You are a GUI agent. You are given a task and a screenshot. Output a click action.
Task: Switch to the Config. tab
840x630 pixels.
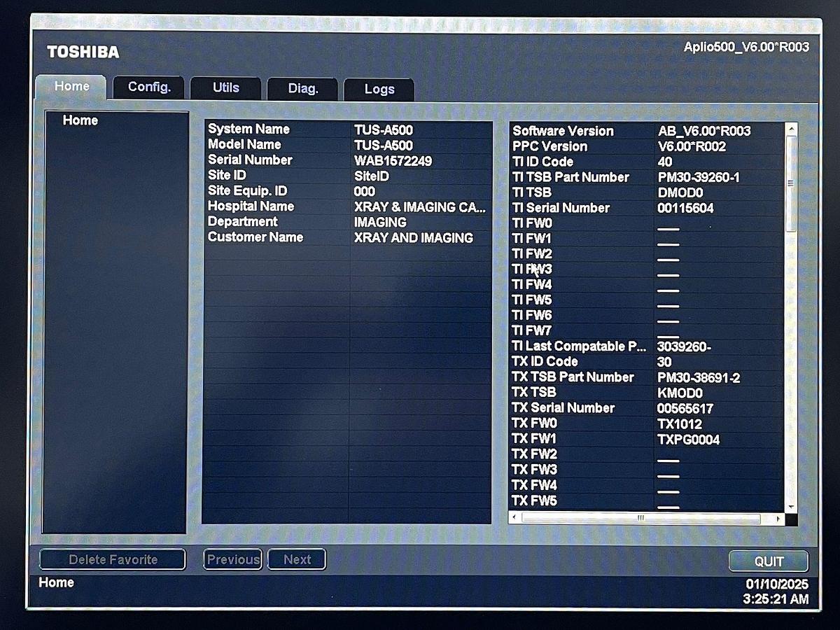coord(148,87)
